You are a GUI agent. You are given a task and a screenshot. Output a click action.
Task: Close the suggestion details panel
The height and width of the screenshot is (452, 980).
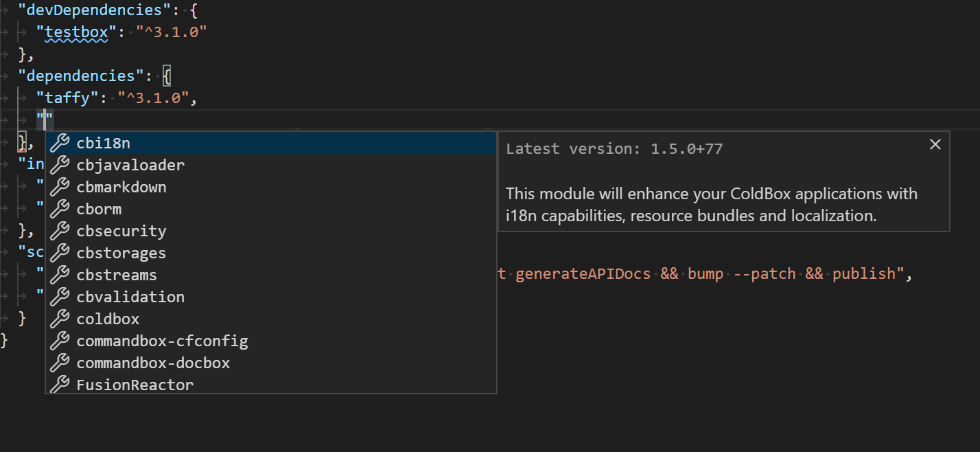coord(935,144)
